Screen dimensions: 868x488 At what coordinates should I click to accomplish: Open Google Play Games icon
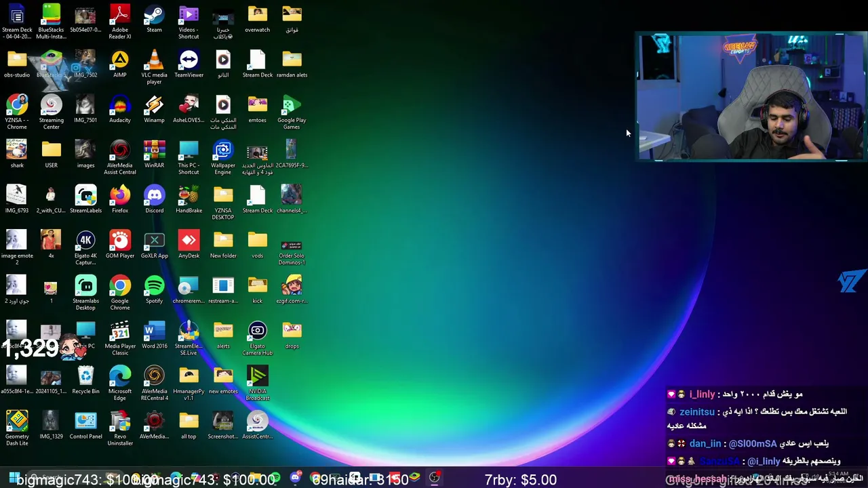tap(292, 112)
